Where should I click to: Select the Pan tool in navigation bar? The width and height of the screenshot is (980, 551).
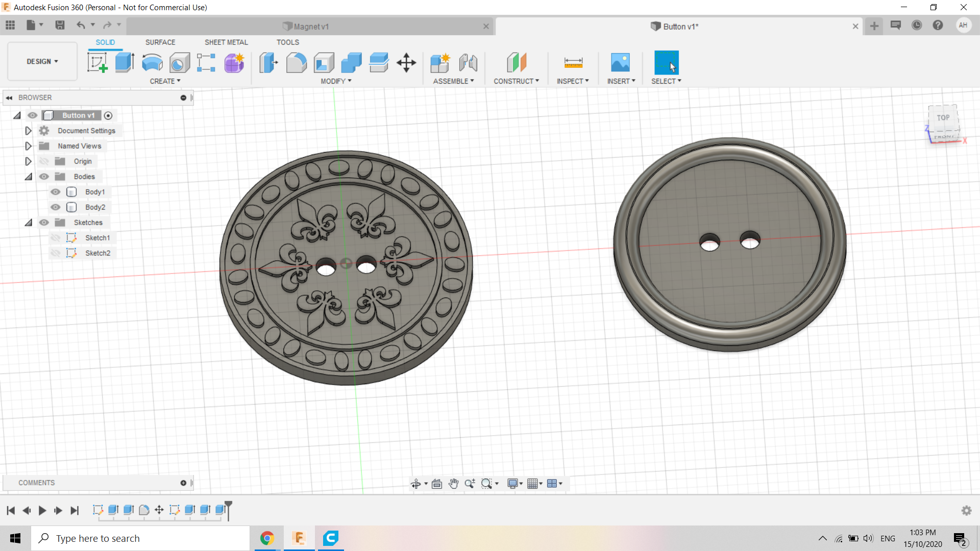(453, 483)
